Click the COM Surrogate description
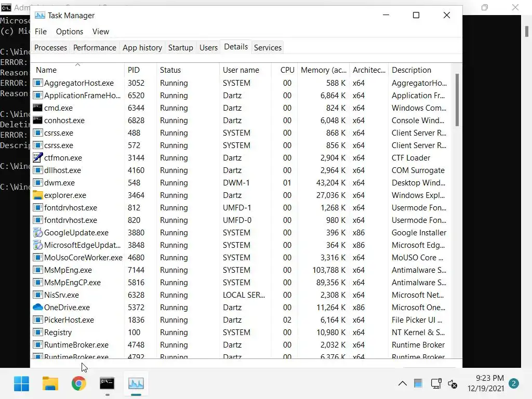Image resolution: width=532 pixels, height=399 pixels. point(418,170)
